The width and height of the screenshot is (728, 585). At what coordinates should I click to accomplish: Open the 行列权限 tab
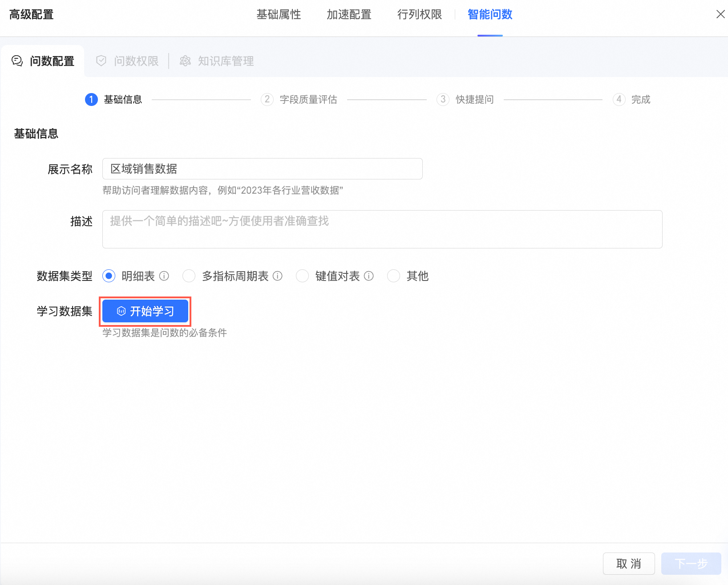420,15
